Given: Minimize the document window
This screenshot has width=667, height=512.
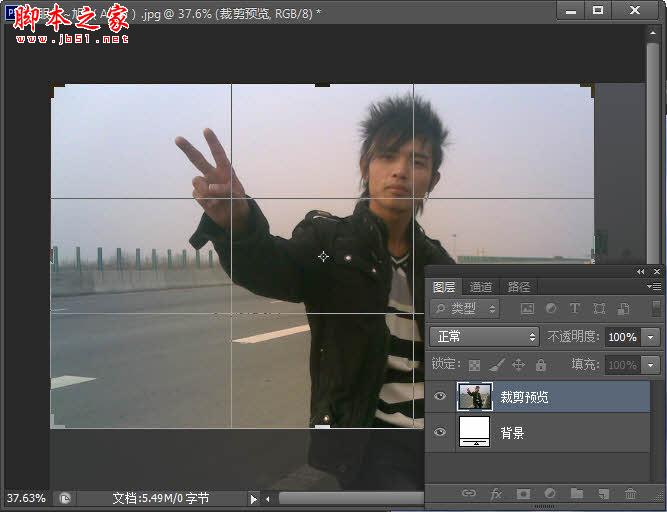Looking at the screenshot, I should [x=571, y=11].
